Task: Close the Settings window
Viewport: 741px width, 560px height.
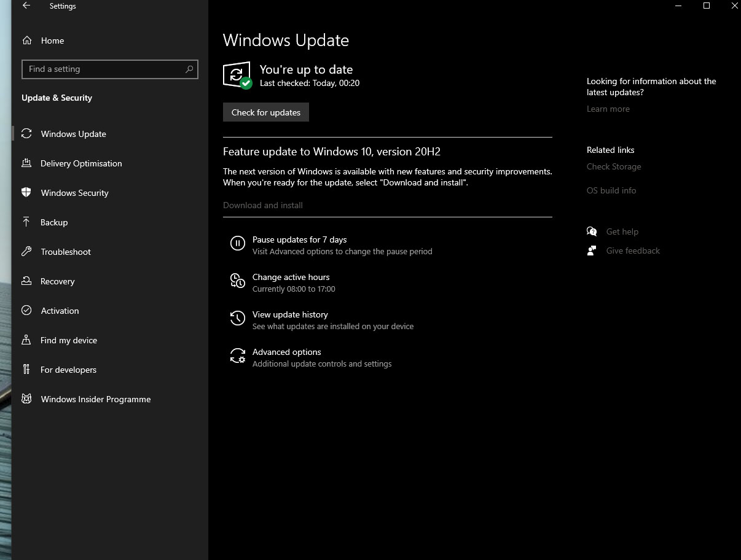Action: [x=734, y=6]
